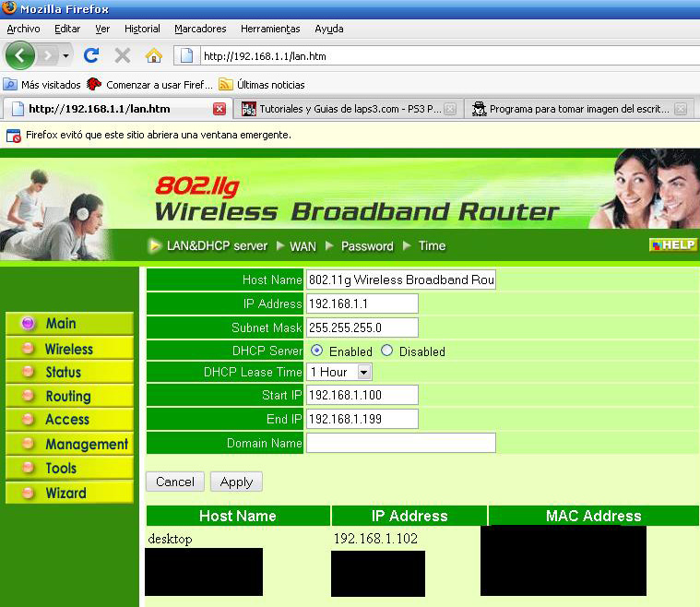Open the Herramientas menu
The width and height of the screenshot is (700, 607).
coord(269,29)
